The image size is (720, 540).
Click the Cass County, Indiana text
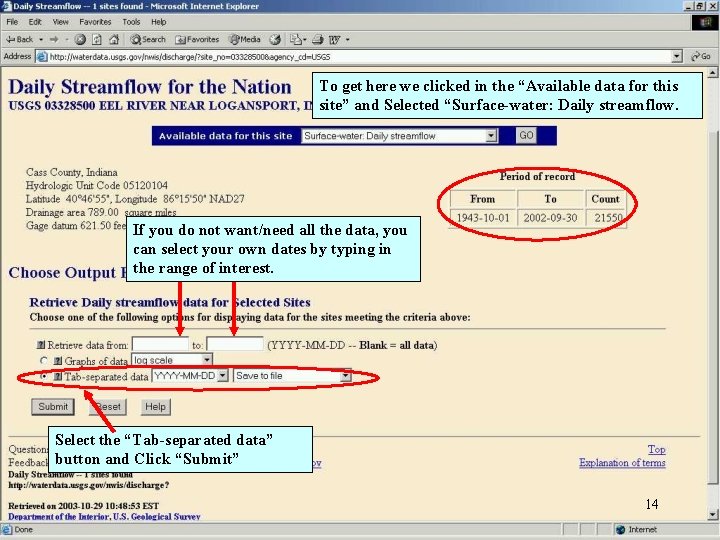point(72,172)
